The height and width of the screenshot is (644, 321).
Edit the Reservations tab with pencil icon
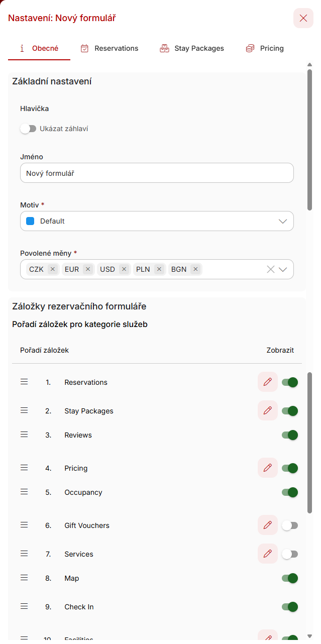point(268,382)
